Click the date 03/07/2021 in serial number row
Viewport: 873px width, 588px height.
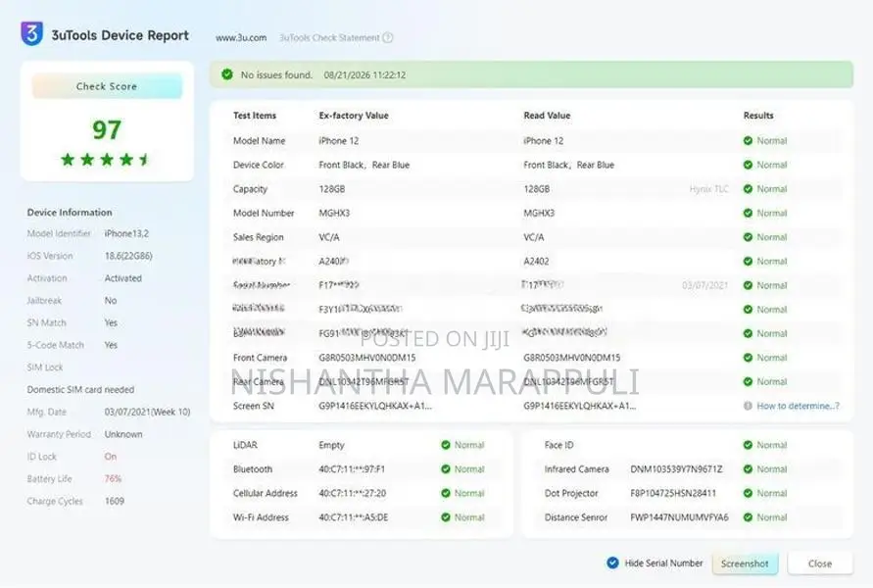pyautogui.click(x=704, y=285)
